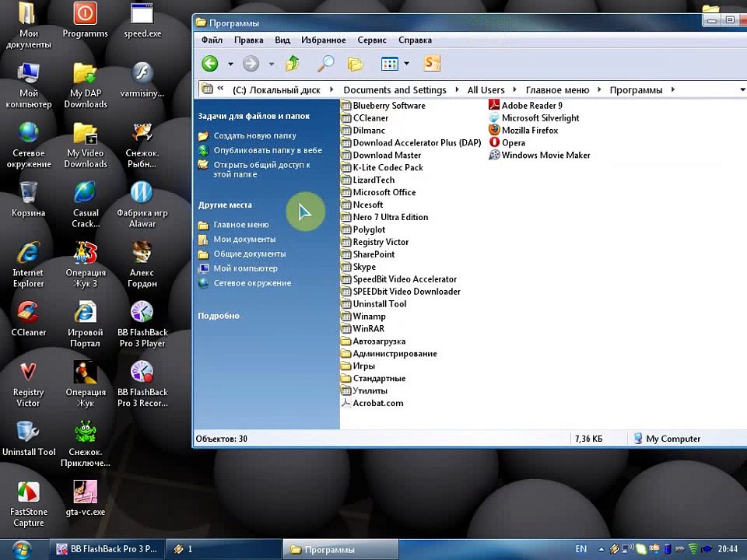Open the Вид menu
The image size is (747, 560).
(282, 40)
